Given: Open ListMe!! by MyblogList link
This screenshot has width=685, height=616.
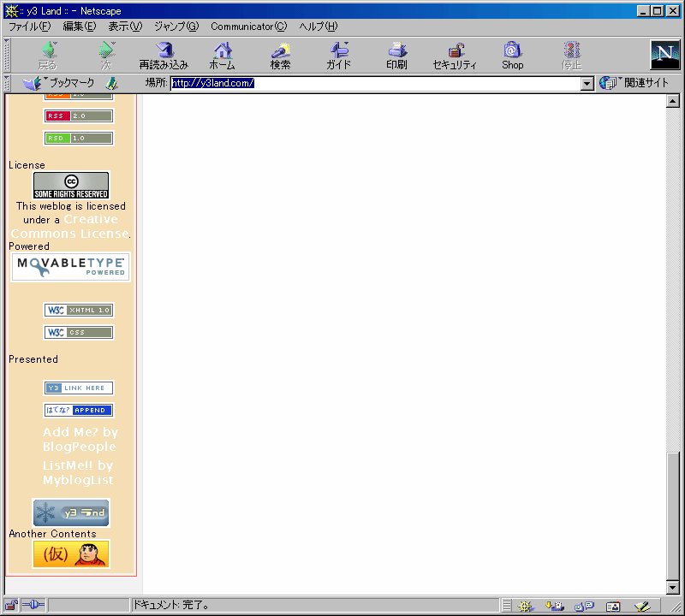Looking at the screenshot, I should 78,473.
